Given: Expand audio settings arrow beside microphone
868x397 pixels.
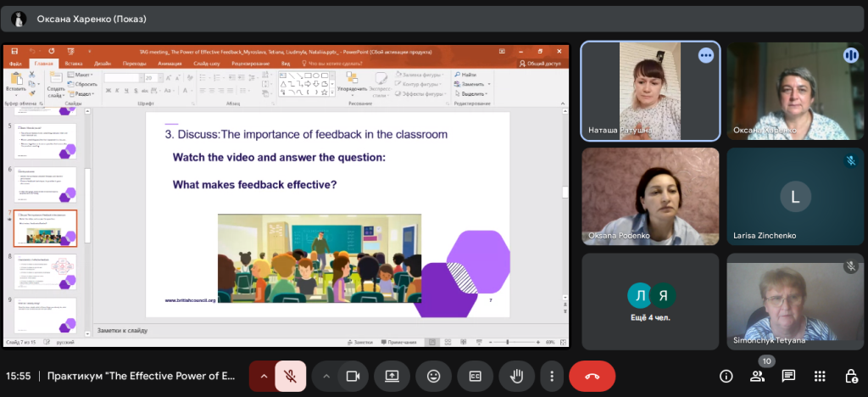Looking at the screenshot, I should pos(262,376).
